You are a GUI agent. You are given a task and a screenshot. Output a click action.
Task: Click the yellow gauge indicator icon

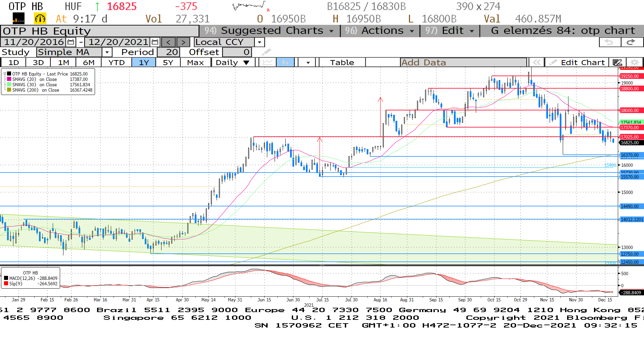[40, 18]
